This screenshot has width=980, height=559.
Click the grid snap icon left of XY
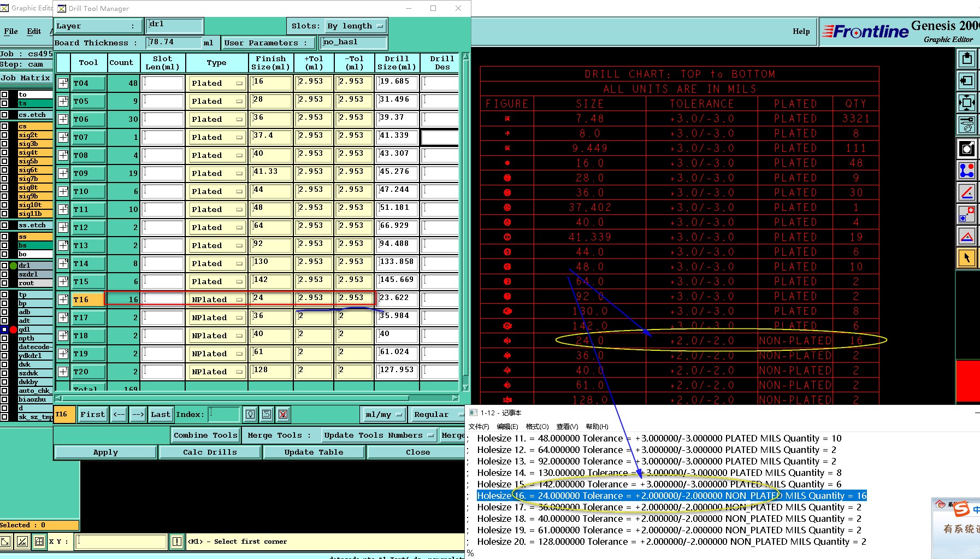(39, 542)
